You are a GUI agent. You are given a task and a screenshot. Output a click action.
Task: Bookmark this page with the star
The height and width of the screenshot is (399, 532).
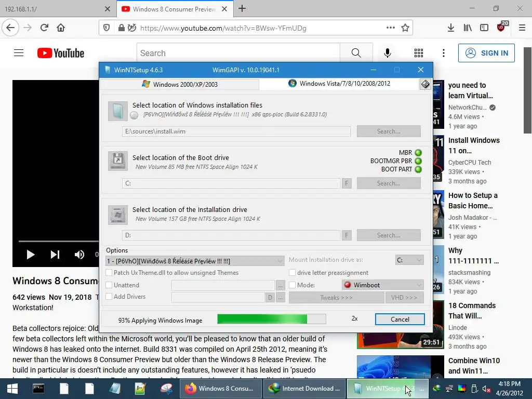[x=405, y=28]
